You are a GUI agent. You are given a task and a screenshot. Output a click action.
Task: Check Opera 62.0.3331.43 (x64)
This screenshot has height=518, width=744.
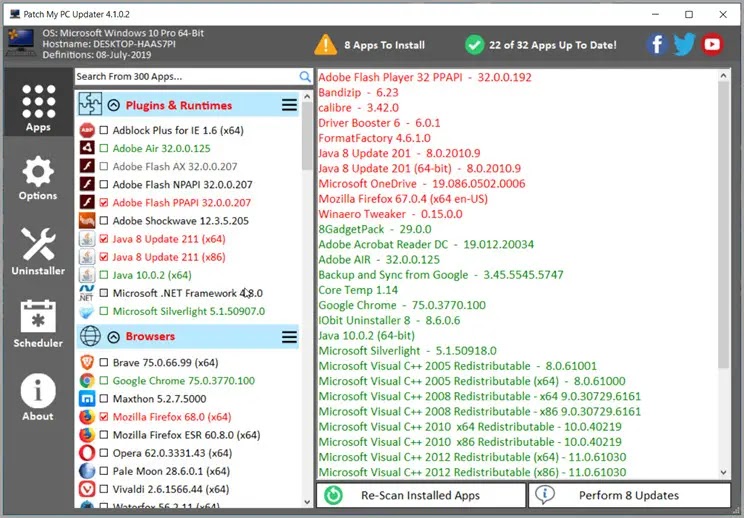pos(104,453)
